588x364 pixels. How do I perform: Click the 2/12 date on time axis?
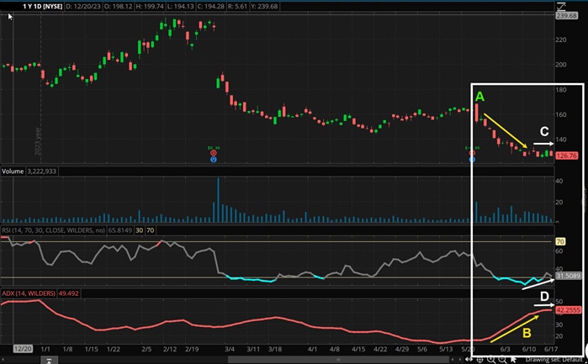pos(169,349)
